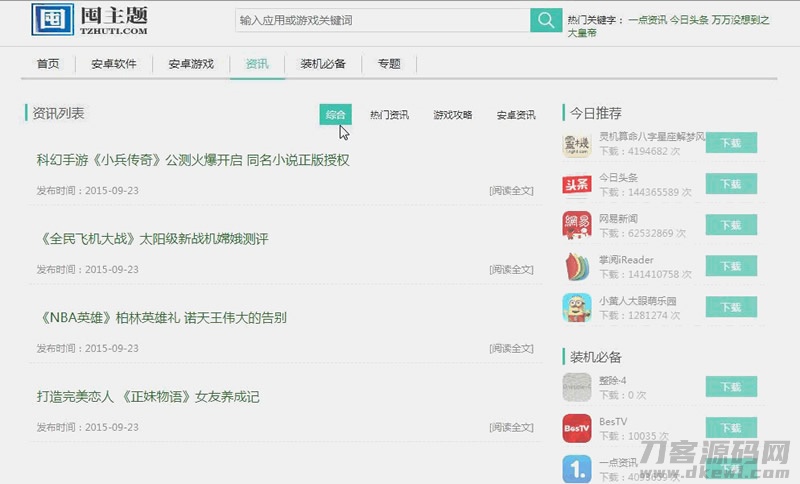Image resolution: width=800 pixels, height=484 pixels.
Task: Open the 灵机算命 app icon
Action: tap(577, 144)
